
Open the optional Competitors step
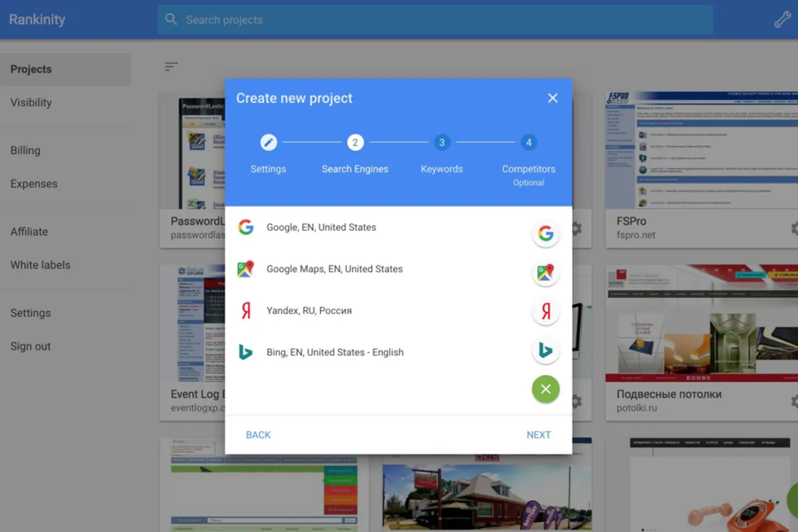(529, 161)
